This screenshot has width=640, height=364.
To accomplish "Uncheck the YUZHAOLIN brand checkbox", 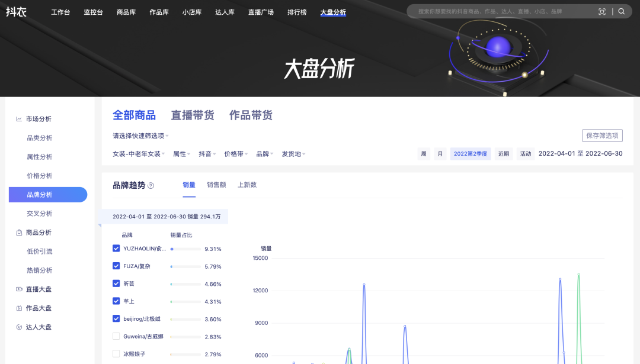I will (x=116, y=249).
